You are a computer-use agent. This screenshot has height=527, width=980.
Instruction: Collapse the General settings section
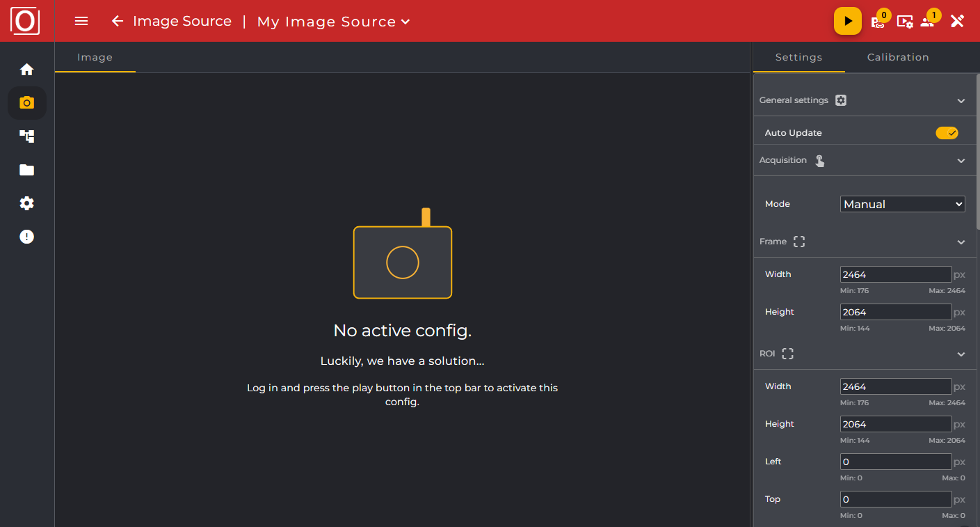pos(961,100)
